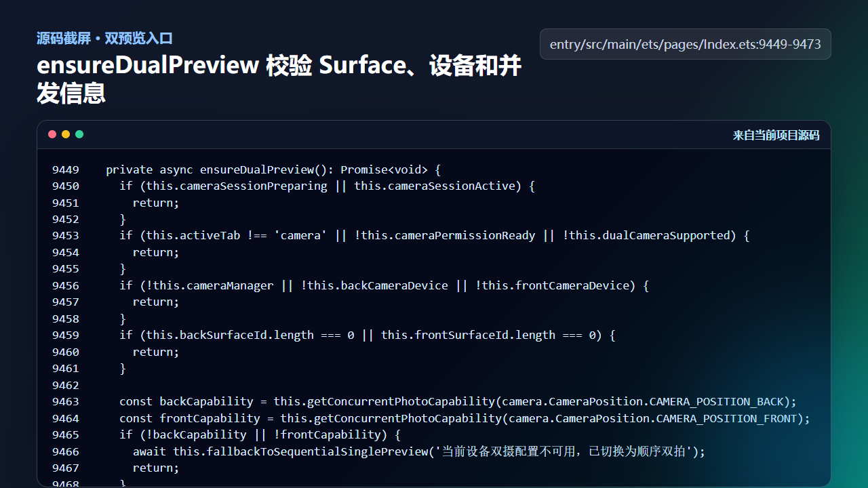Click 'return;' on line 9460
The width and height of the screenshot is (868, 488).
click(x=156, y=352)
